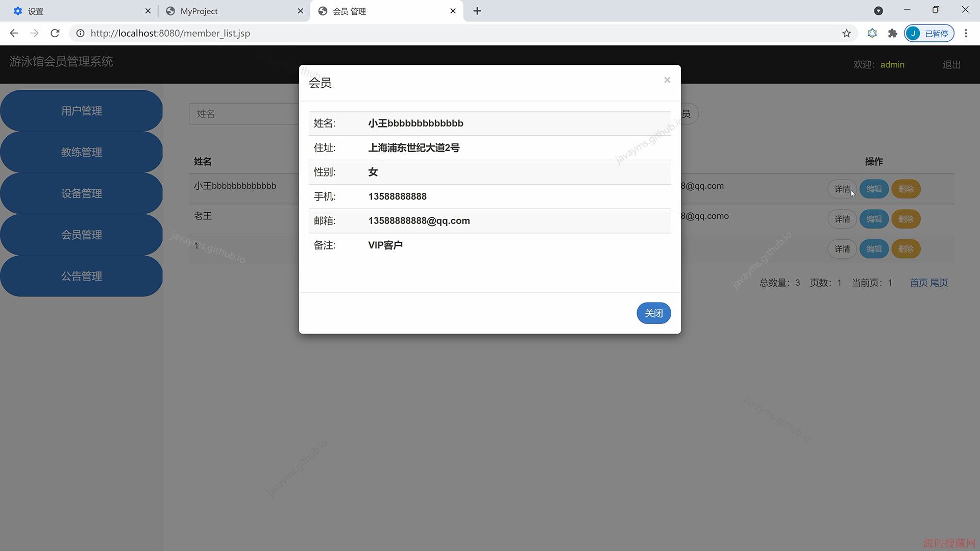The width and height of the screenshot is (980, 551).
Task: Go back with browser back arrow
Action: tap(14, 34)
